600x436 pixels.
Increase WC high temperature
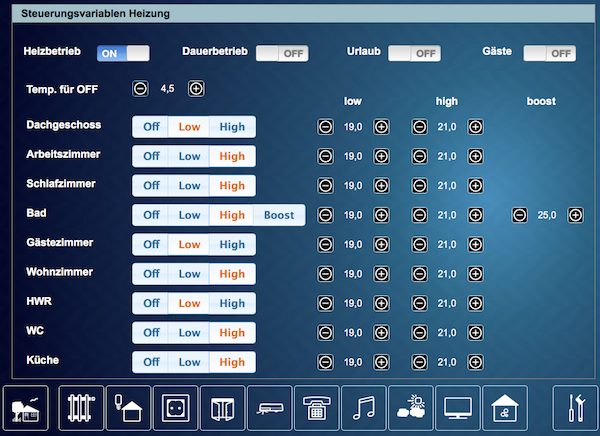pos(475,333)
